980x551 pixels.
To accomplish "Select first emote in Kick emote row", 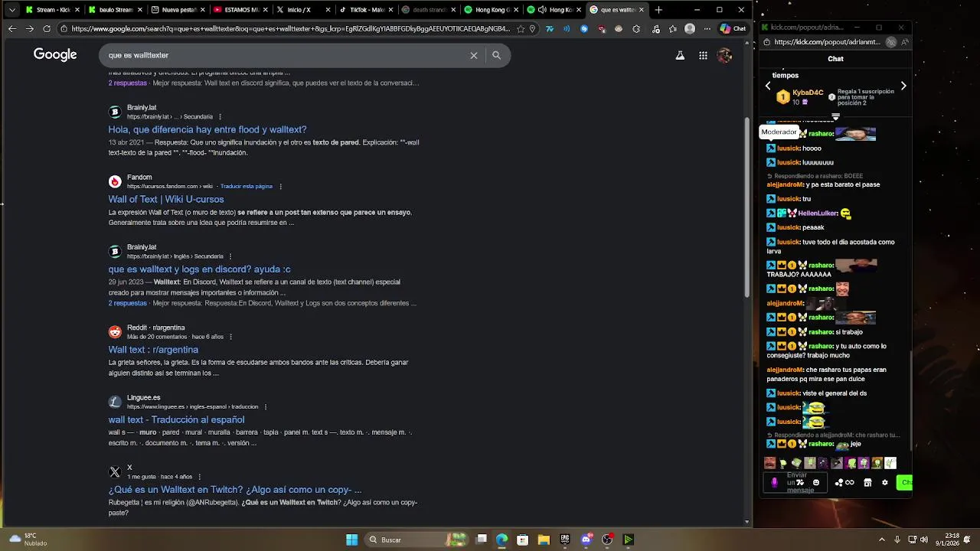I will point(769,463).
